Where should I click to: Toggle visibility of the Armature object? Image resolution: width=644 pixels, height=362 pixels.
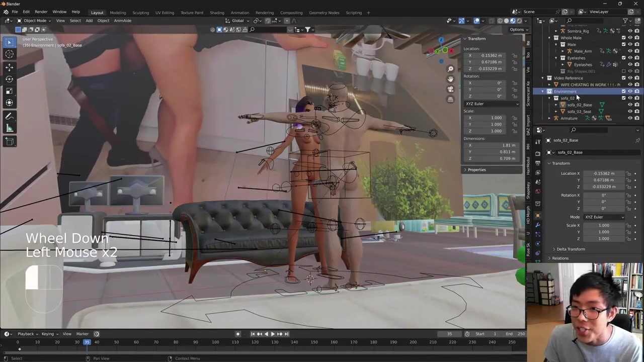pyautogui.click(x=630, y=118)
